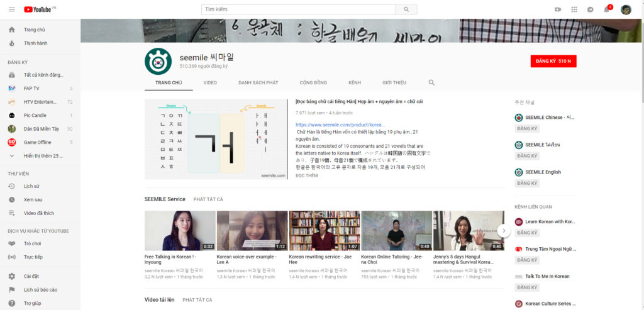The height and width of the screenshot is (310, 644).
Task: Open the account avatar menu
Action: [626, 9]
